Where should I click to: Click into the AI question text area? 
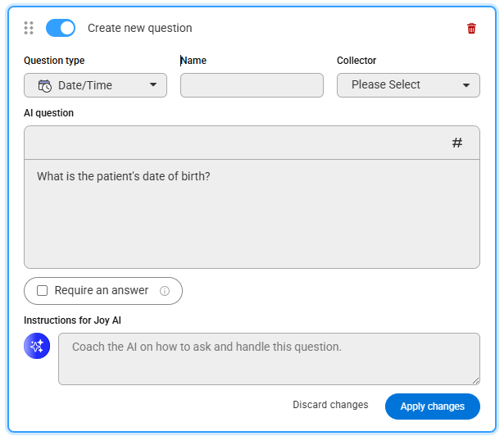(x=252, y=214)
